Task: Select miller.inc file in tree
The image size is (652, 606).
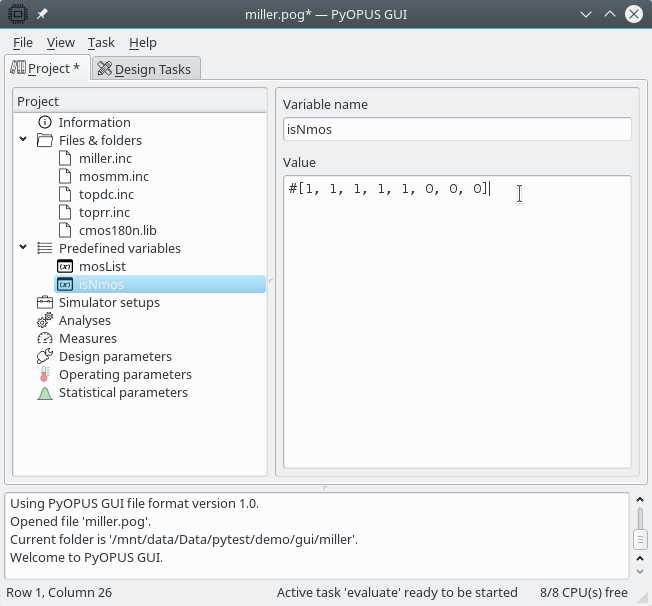Action: click(x=105, y=158)
